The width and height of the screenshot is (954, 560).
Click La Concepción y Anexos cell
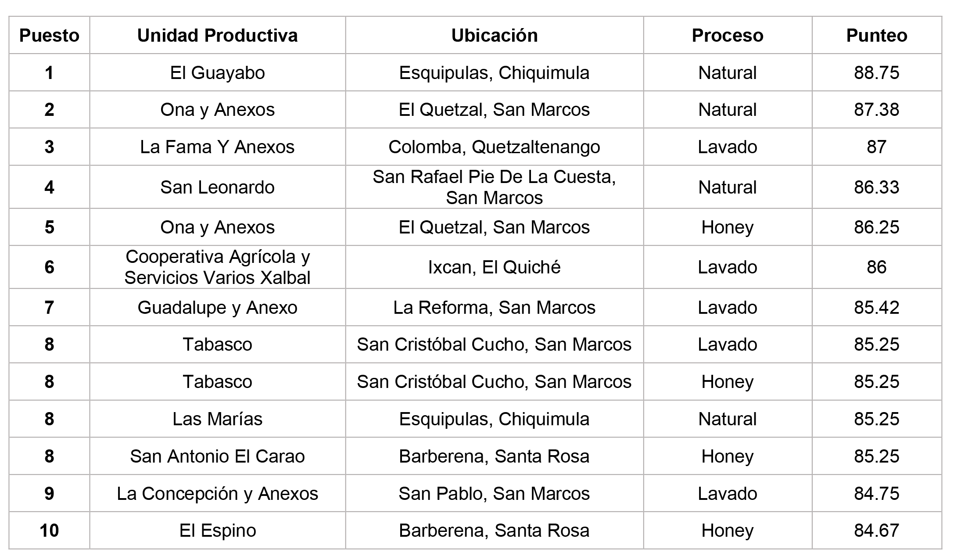217,493
